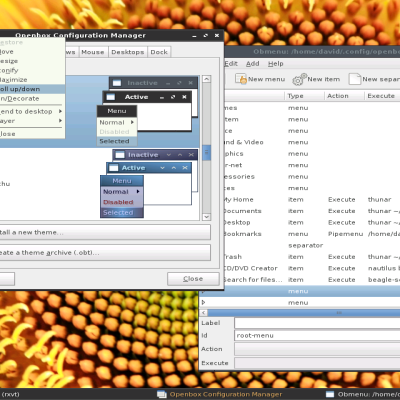This screenshot has width=400, height=400.
Task: Select the separator row in Obmenu
Action: 312,245
